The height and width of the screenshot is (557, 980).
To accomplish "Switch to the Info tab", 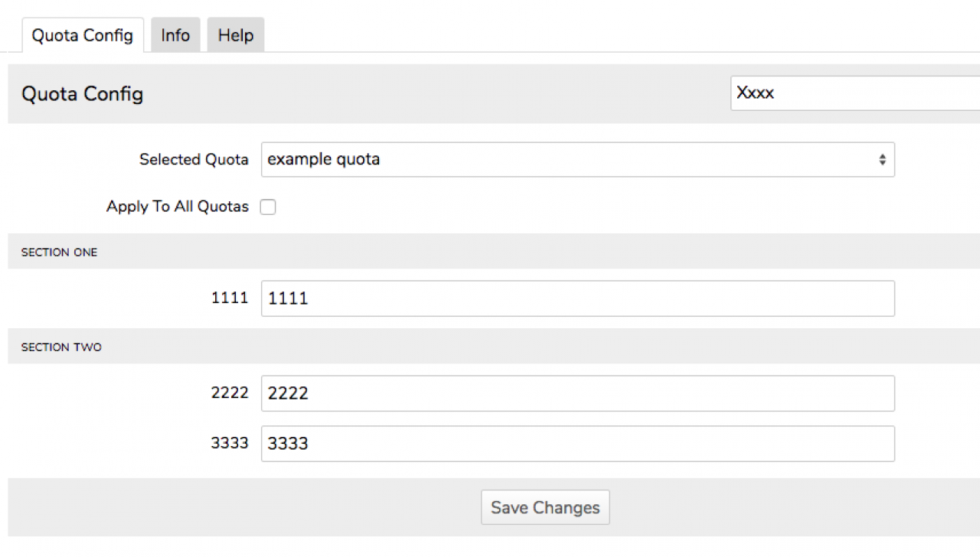I will coord(175,35).
